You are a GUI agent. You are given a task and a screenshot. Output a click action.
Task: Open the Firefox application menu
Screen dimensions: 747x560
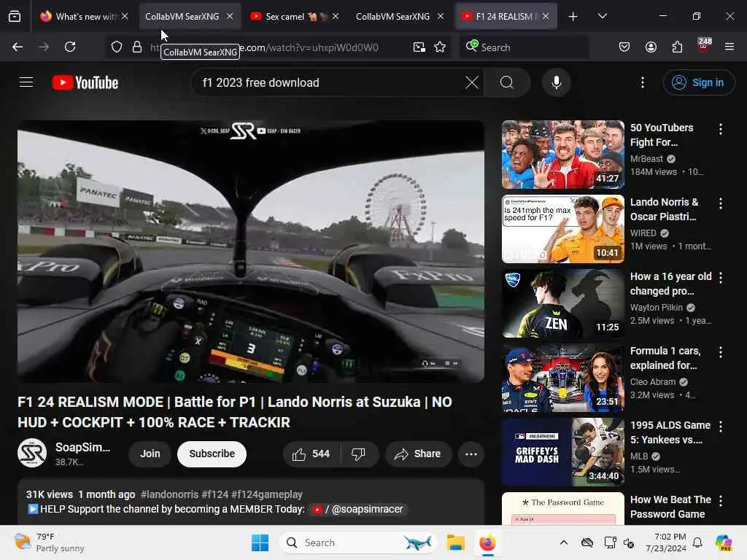coord(729,47)
